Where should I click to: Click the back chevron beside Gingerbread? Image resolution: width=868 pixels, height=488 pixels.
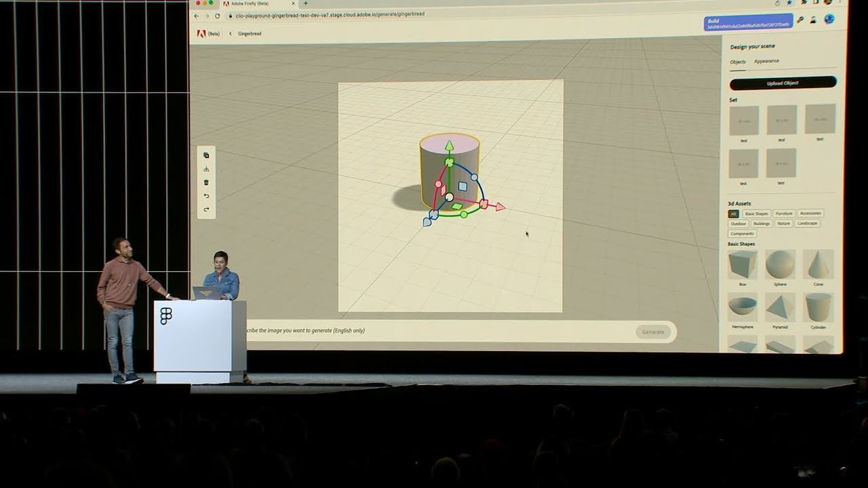click(x=230, y=33)
